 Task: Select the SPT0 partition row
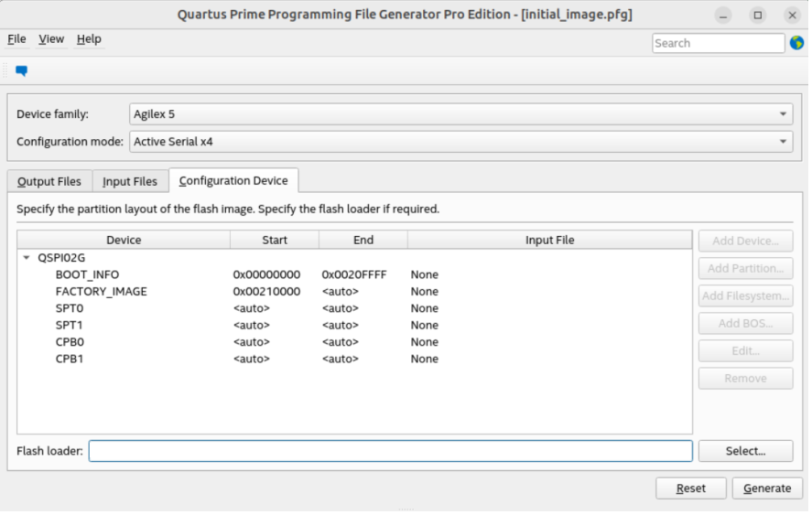point(69,308)
